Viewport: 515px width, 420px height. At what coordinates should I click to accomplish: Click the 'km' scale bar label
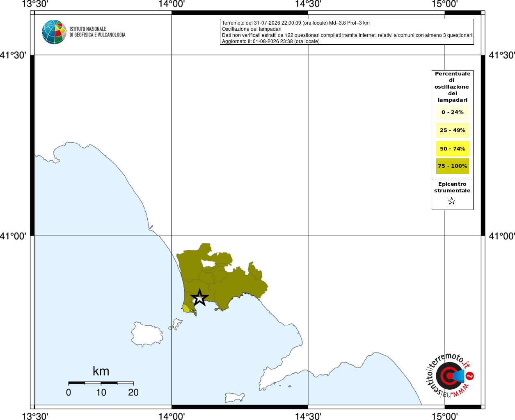pos(101,371)
